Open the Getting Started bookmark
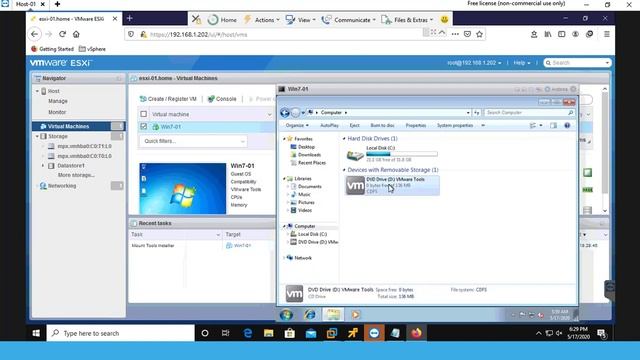The width and height of the screenshot is (640, 360). pyautogui.click(x=52, y=49)
